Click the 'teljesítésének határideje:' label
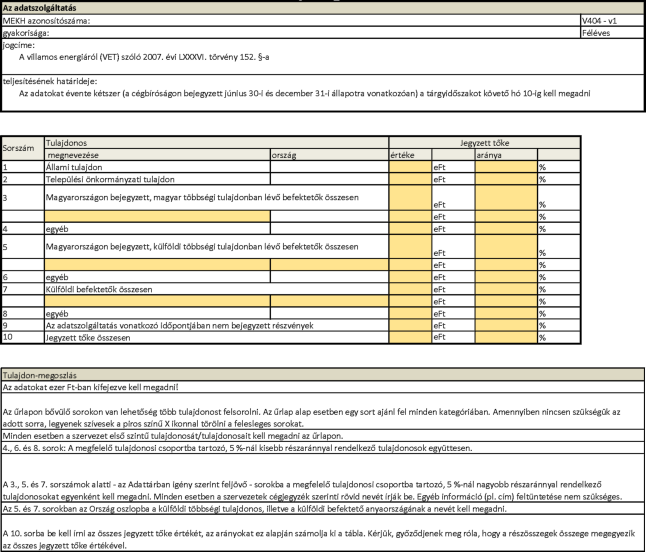This screenshot has height=552, width=646. click(x=50, y=81)
